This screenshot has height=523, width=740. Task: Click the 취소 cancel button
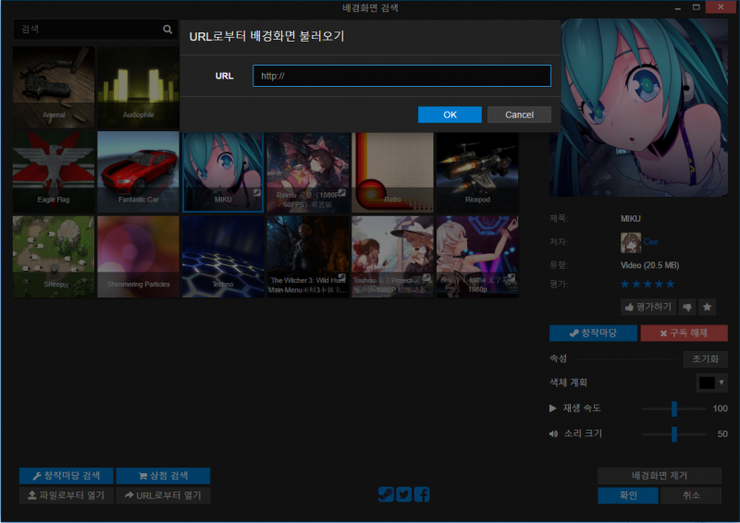click(691, 496)
